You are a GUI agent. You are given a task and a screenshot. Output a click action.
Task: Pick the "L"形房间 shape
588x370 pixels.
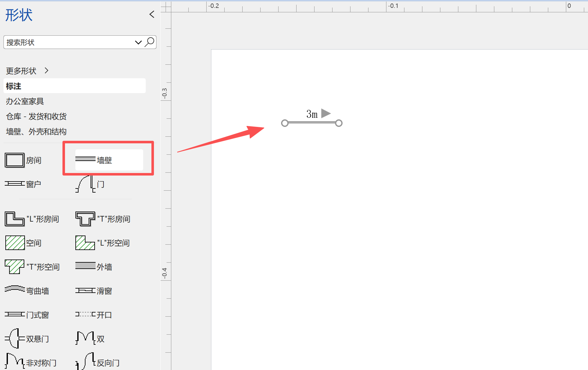32,219
